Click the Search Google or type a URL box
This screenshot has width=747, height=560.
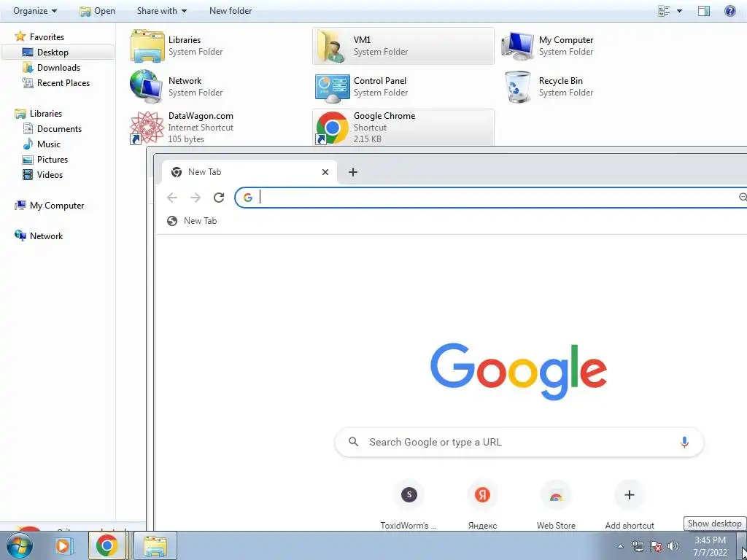(x=519, y=442)
